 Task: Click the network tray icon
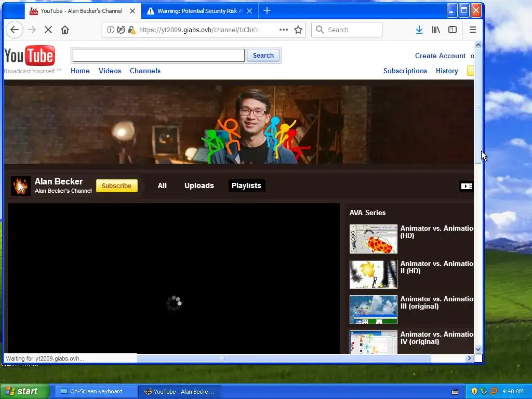(x=484, y=391)
